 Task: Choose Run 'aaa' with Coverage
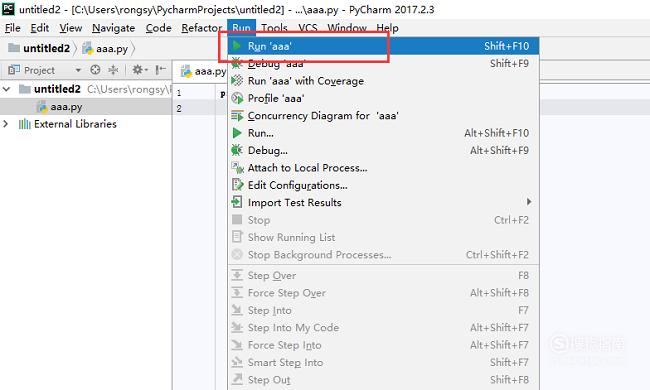coord(383,80)
